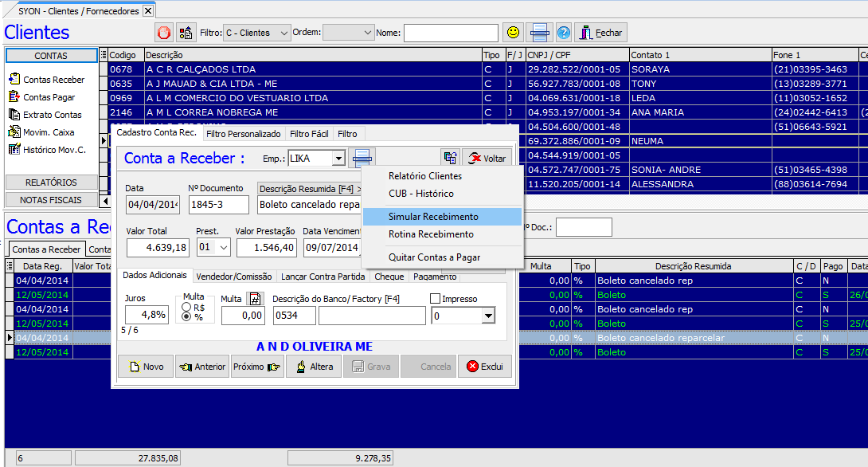Click the Nome search field
Image resolution: width=868 pixels, height=467 pixels.
451,33
